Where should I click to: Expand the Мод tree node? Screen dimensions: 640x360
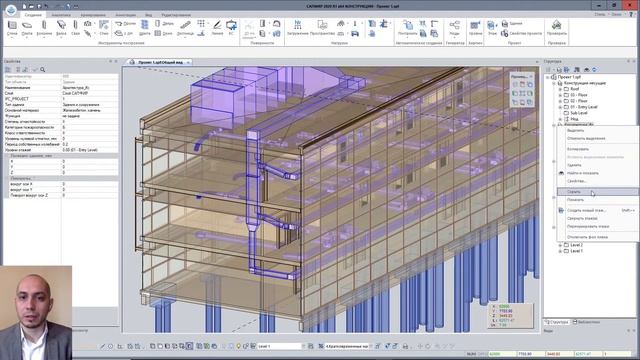560,119
